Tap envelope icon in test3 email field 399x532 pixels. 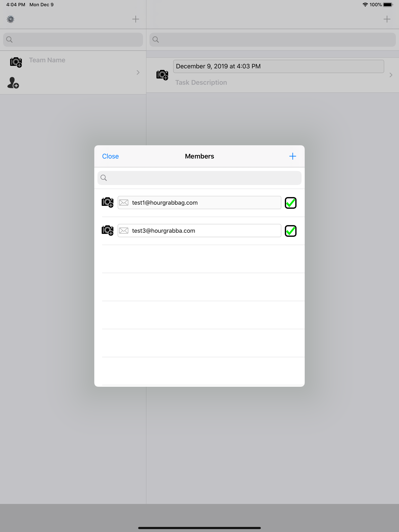click(x=124, y=231)
